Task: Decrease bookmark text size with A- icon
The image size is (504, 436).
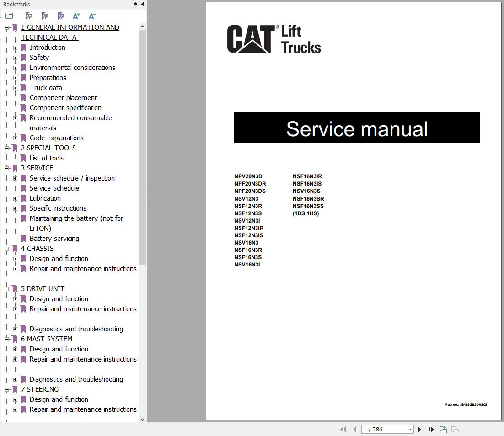Action: pos(92,16)
